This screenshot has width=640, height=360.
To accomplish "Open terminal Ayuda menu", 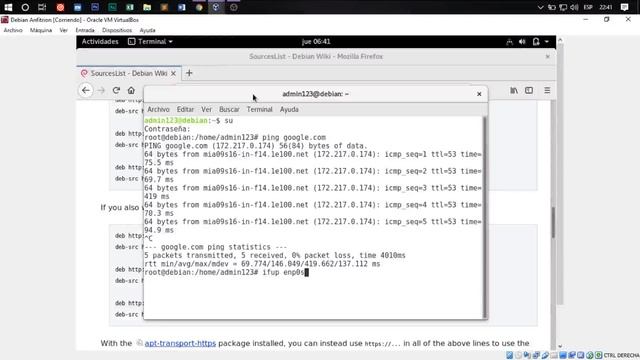I will coord(289,109).
